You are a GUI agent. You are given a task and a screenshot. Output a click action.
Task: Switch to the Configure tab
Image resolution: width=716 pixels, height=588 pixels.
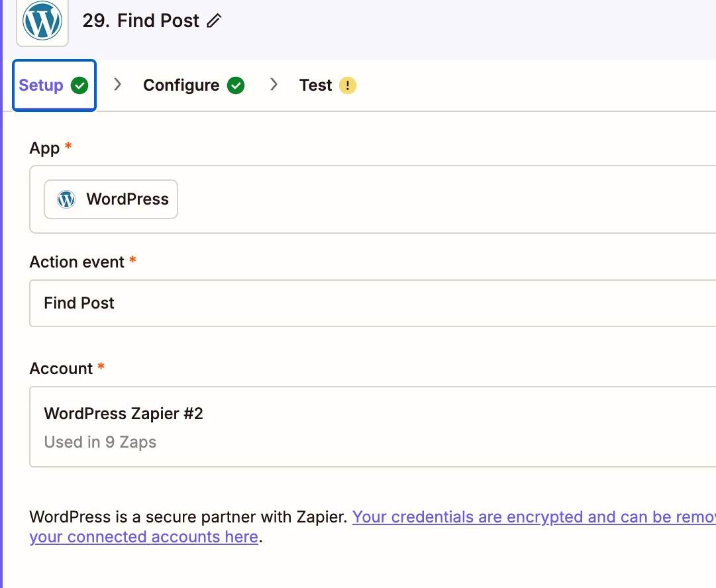click(x=193, y=85)
